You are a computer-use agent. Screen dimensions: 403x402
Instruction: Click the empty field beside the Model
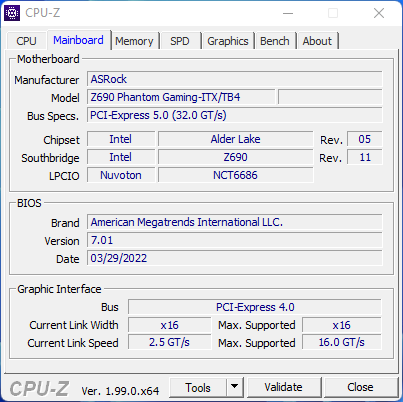tap(330, 97)
